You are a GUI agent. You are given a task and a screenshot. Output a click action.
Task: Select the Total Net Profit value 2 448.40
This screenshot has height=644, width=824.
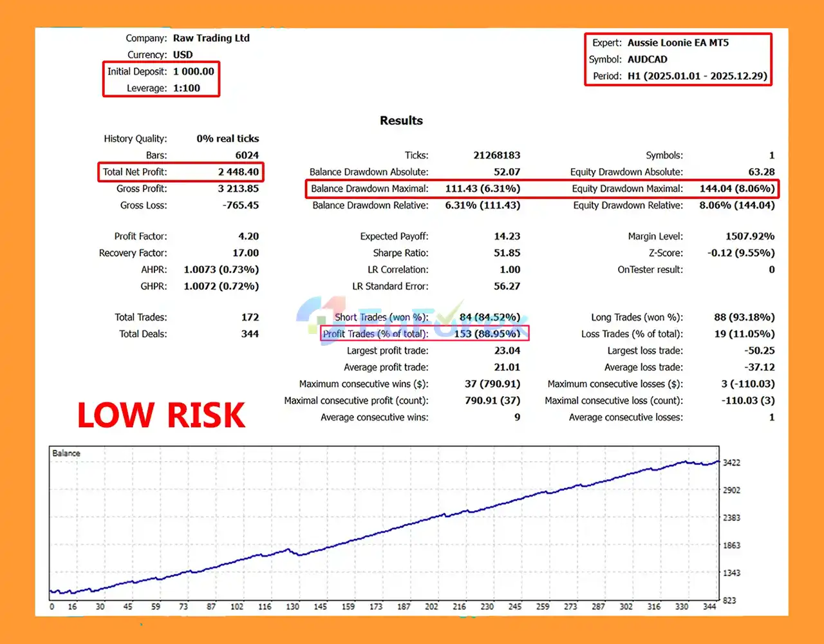238,172
